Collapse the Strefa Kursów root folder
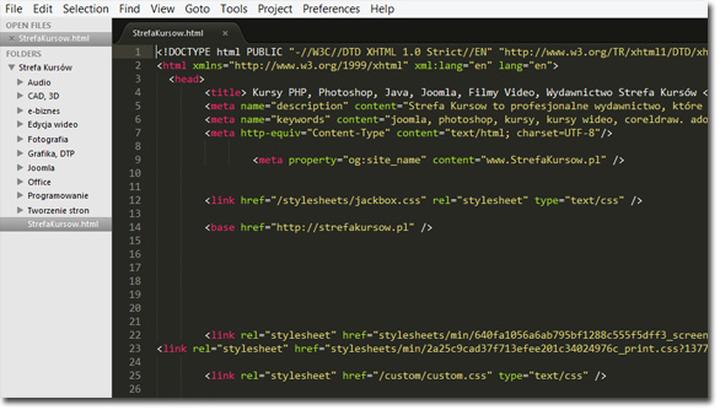 point(11,67)
